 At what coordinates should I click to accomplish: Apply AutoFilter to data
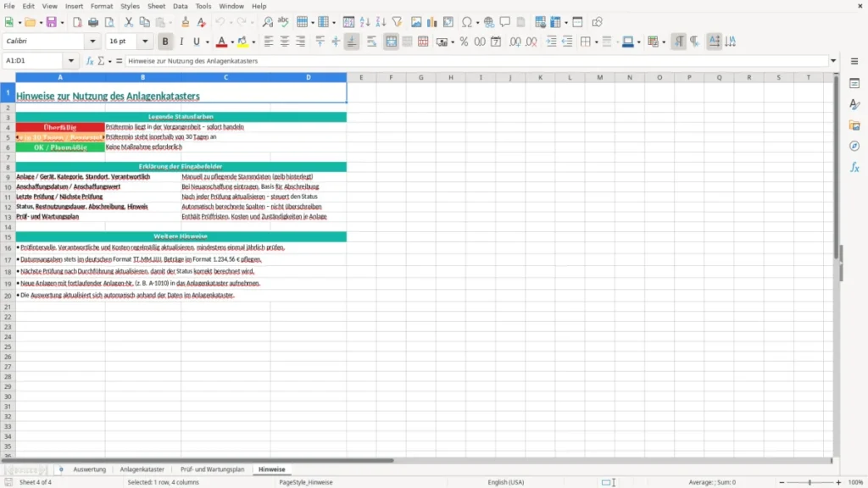point(397,22)
